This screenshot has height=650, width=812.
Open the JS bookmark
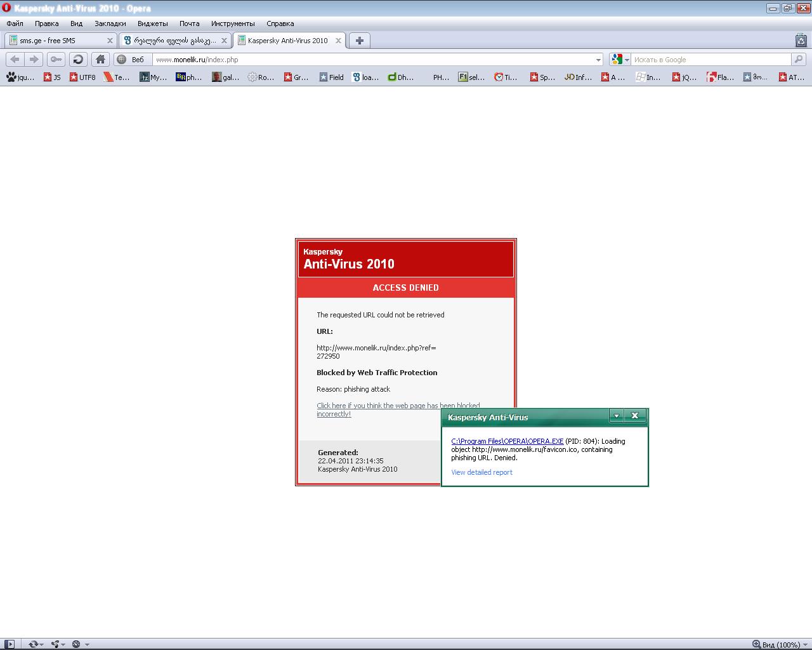[52, 77]
